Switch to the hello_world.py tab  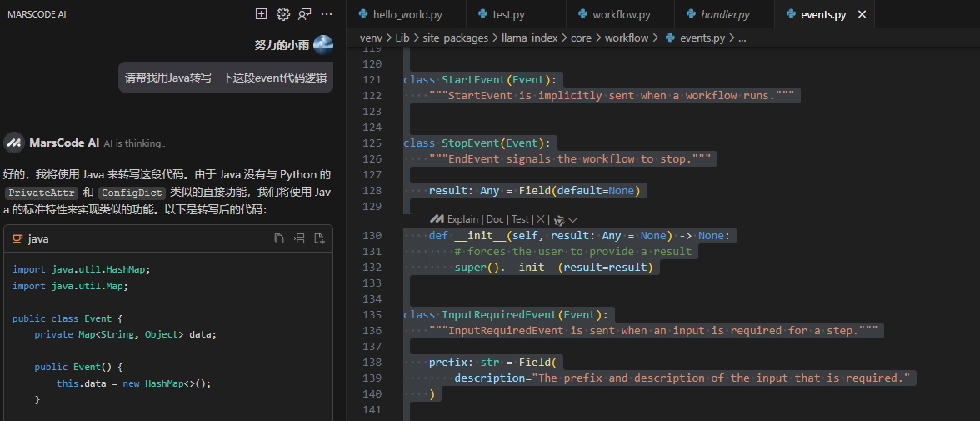tap(399, 14)
